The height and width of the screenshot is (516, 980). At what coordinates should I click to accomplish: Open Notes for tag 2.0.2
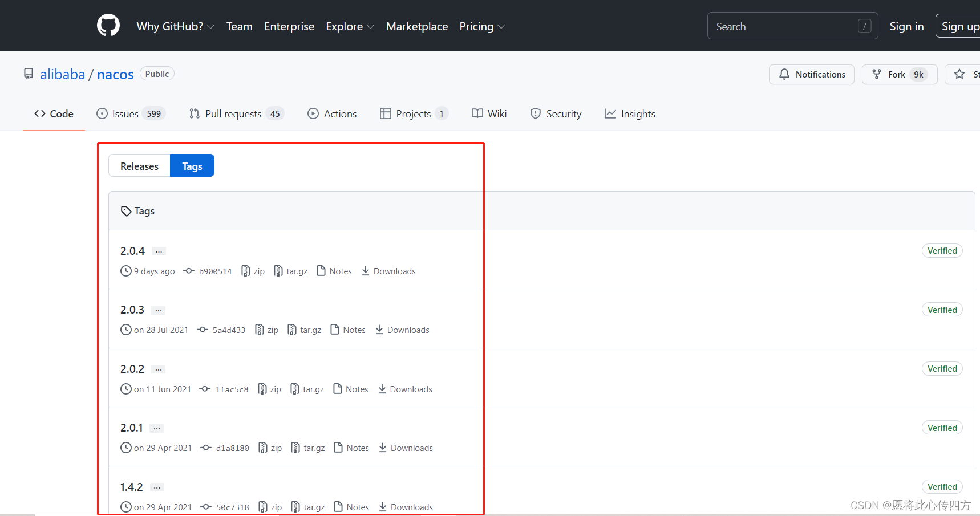click(x=351, y=389)
